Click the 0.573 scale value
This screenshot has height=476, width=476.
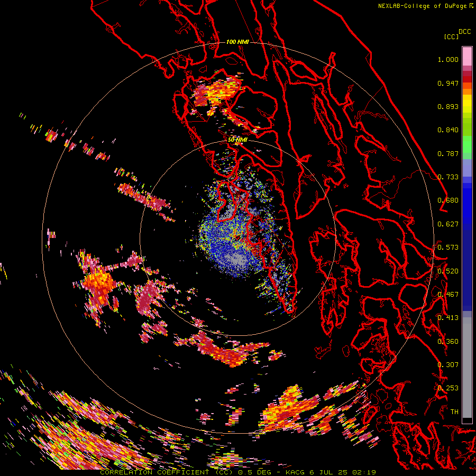click(x=448, y=248)
